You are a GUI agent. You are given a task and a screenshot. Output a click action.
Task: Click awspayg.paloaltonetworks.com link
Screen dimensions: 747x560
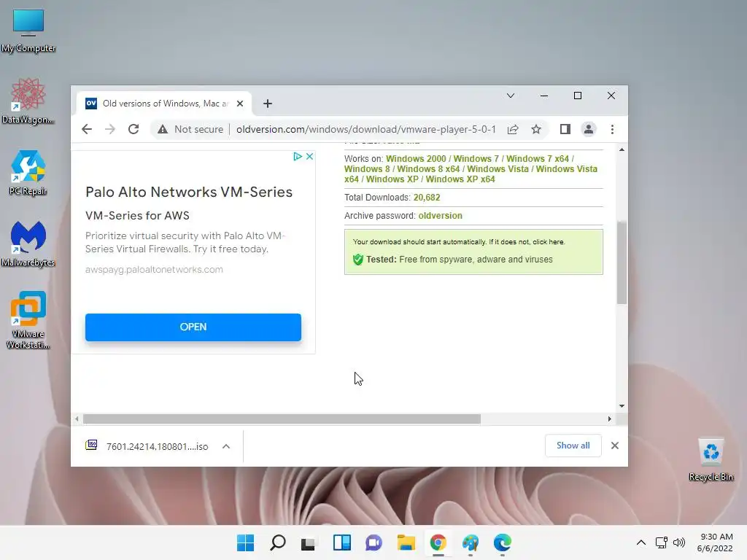click(x=154, y=270)
